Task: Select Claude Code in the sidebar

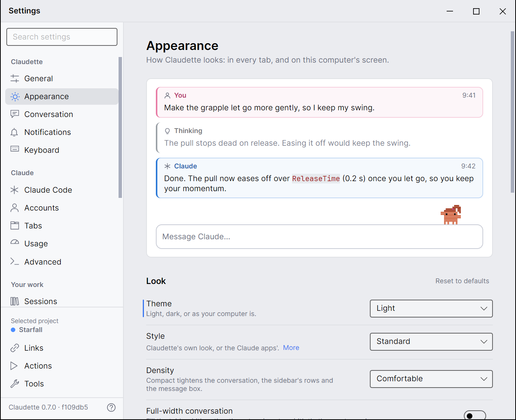Action: click(62, 190)
